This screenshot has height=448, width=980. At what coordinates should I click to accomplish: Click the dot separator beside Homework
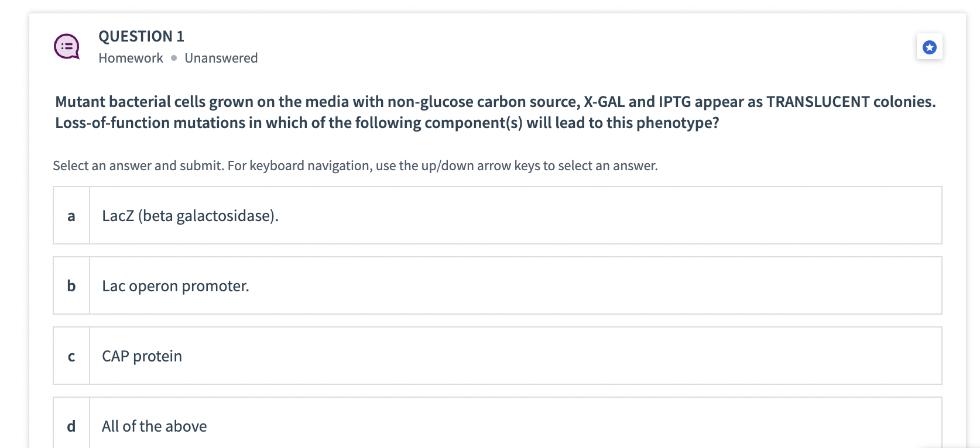(174, 58)
